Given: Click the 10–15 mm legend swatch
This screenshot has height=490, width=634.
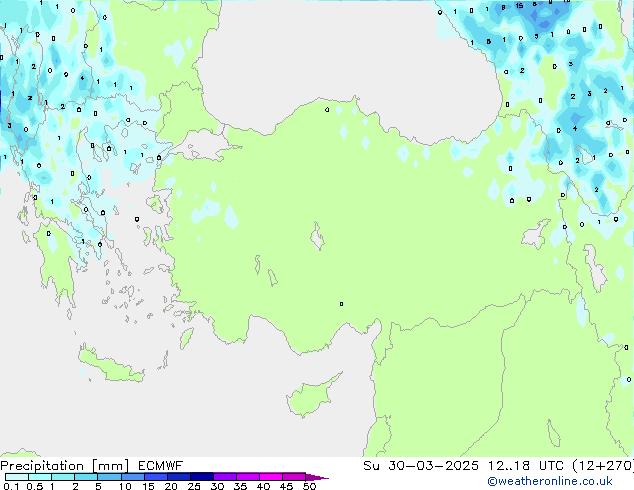Looking at the screenshot, I should [133, 477].
